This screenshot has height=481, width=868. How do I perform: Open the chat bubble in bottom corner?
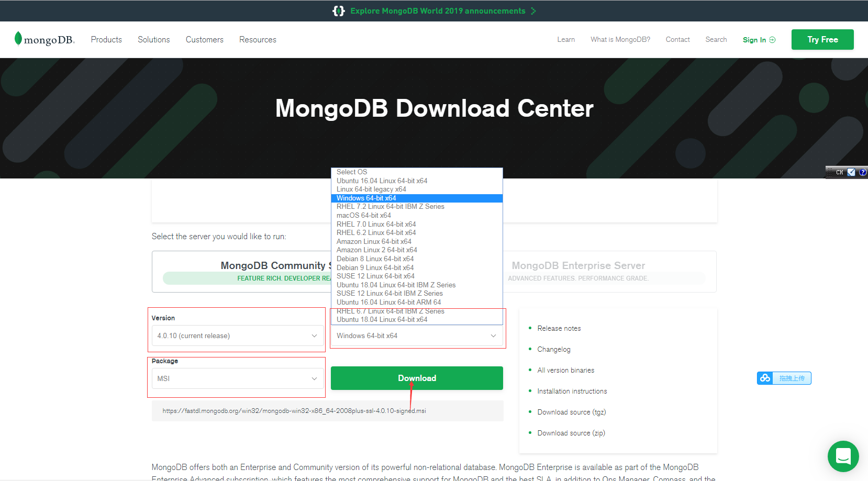coord(843,456)
